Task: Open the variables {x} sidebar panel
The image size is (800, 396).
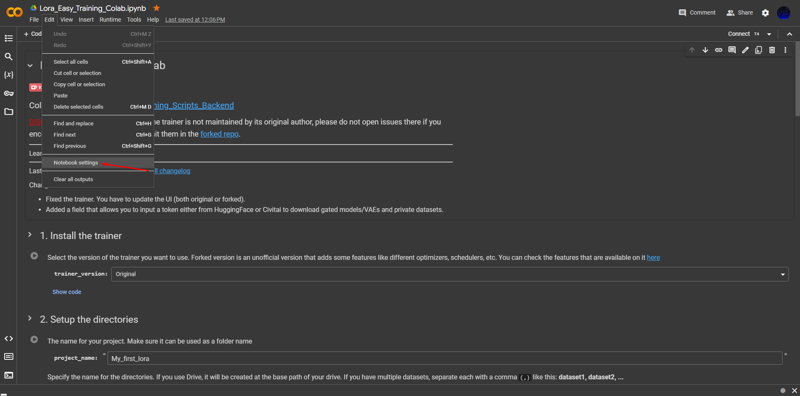Action: coord(9,75)
